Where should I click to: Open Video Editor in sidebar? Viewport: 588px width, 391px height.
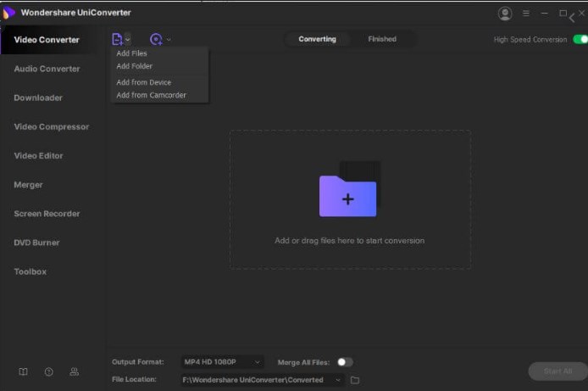38,155
